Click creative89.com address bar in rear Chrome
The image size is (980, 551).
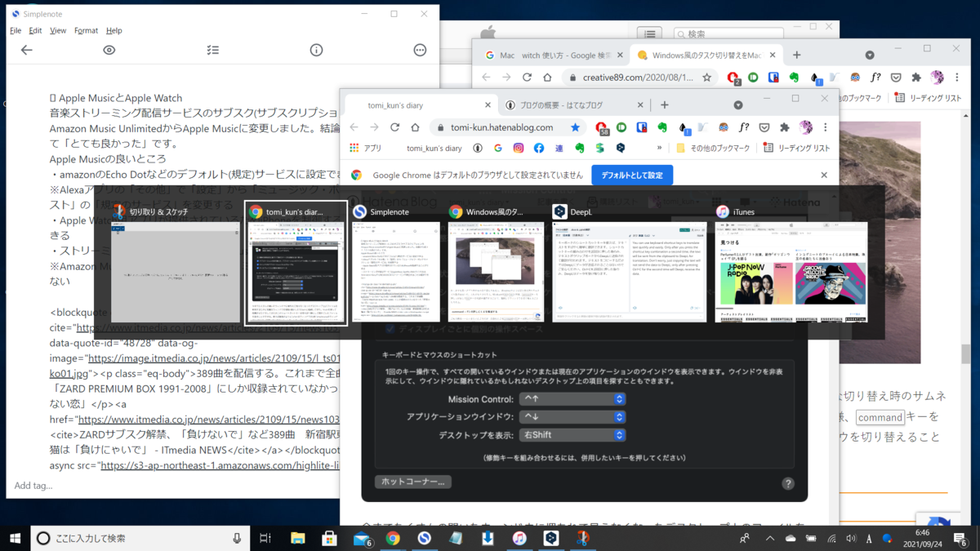pos(641,78)
